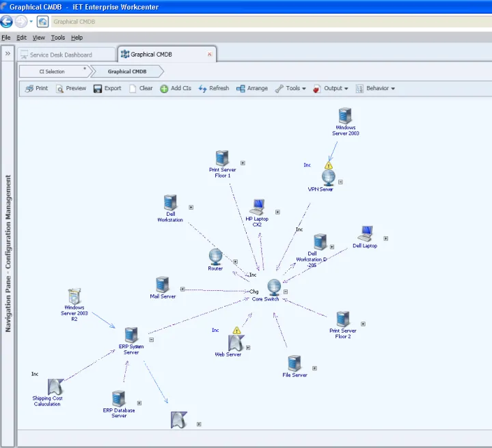Toggle the expander box beside ERP System Server
The height and width of the screenshot is (448, 492).
[x=151, y=339]
